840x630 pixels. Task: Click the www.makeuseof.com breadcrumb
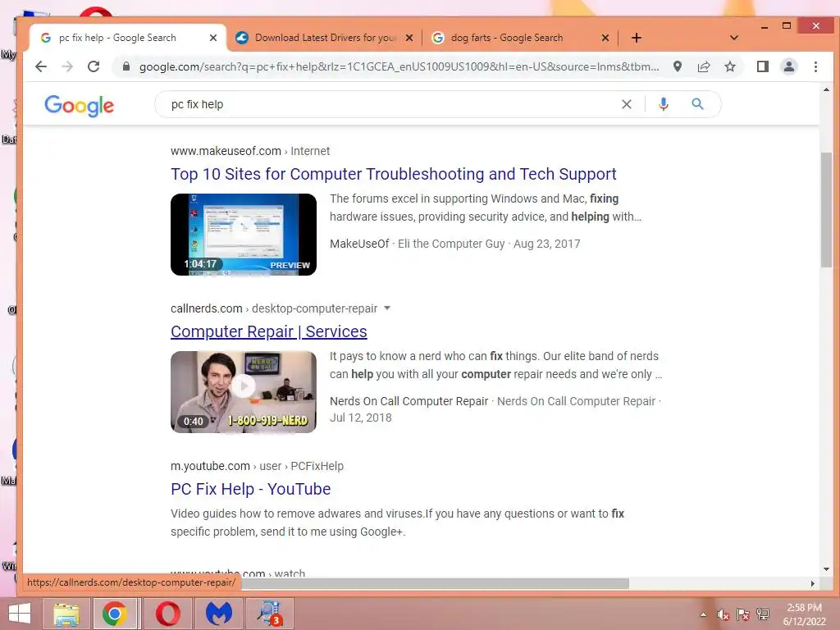[x=249, y=151]
